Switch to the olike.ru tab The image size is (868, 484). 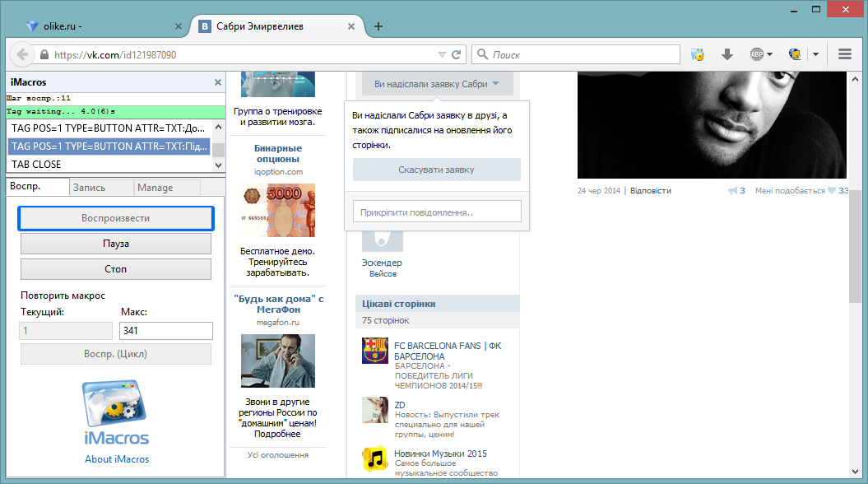coord(105,26)
